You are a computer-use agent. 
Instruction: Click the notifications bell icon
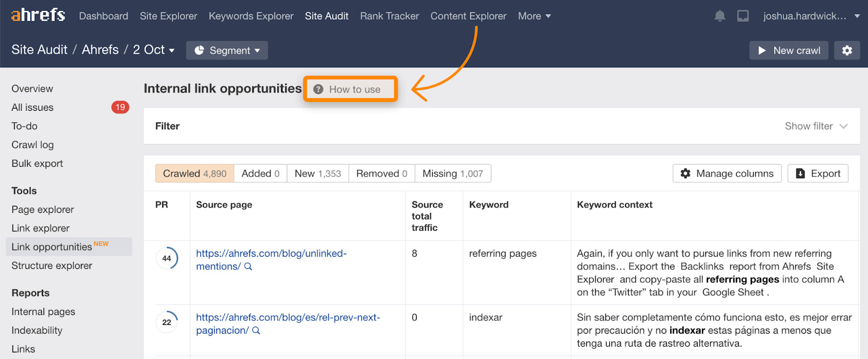tap(720, 16)
